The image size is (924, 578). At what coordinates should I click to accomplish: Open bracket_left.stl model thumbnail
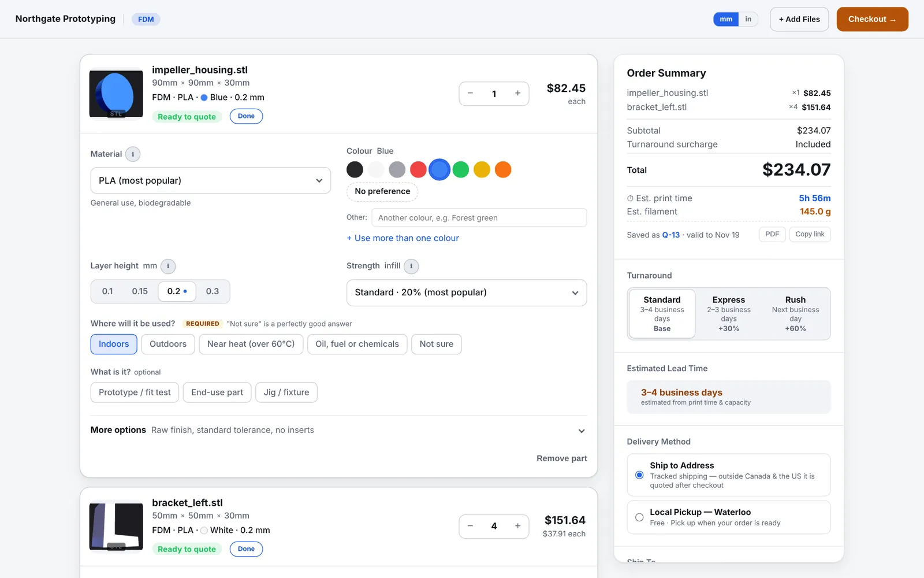click(116, 526)
